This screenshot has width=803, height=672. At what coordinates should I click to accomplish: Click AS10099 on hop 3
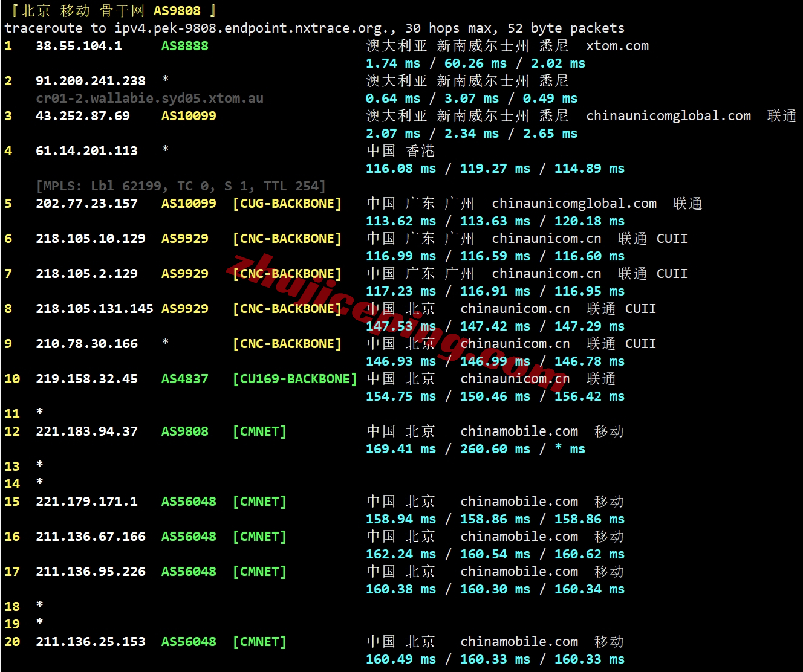click(x=189, y=116)
